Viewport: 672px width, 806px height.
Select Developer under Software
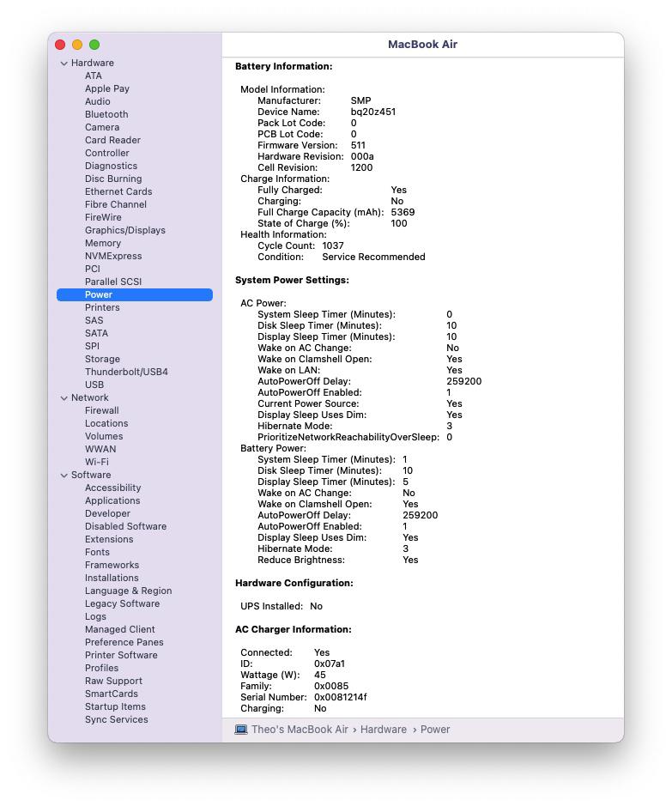107,513
